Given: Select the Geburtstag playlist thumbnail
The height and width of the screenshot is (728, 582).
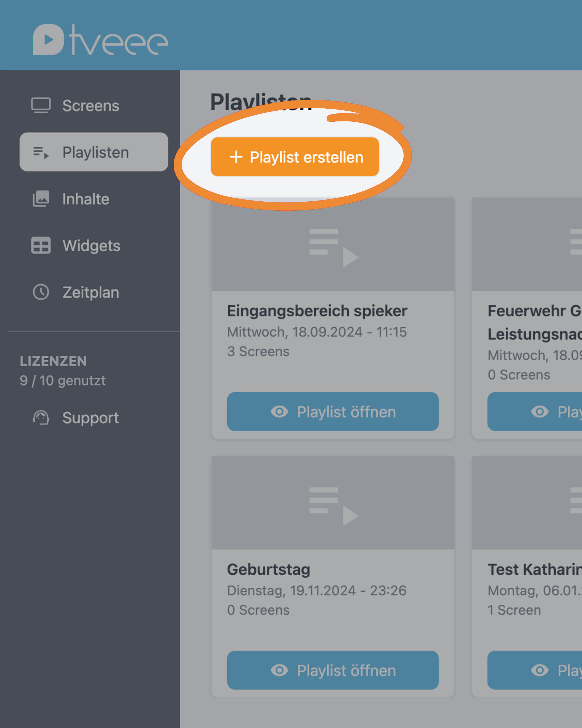Looking at the screenshot, I should tap(333, 503).
